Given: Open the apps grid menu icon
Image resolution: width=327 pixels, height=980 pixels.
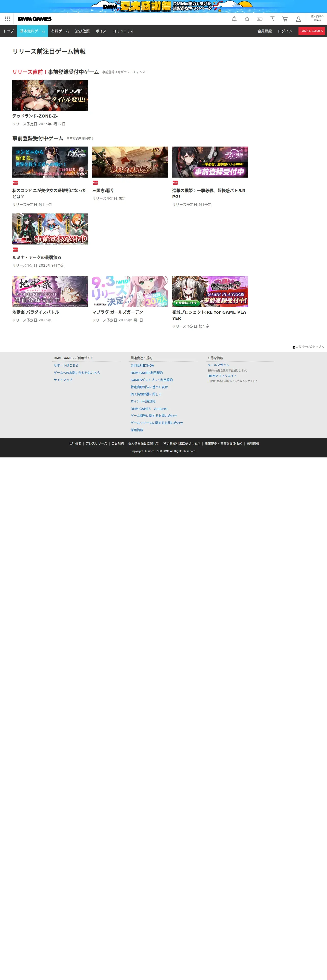Looking at the screenshot, I should coord(7,19).
